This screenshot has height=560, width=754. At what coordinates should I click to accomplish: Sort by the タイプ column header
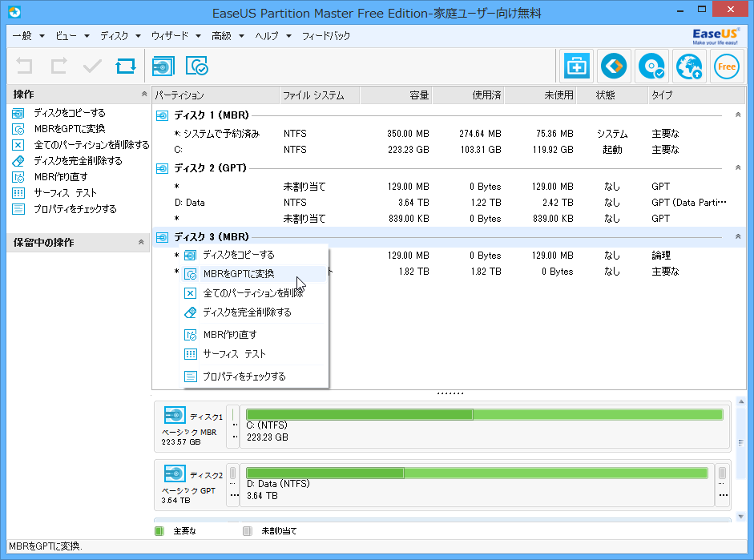[697, 95]
